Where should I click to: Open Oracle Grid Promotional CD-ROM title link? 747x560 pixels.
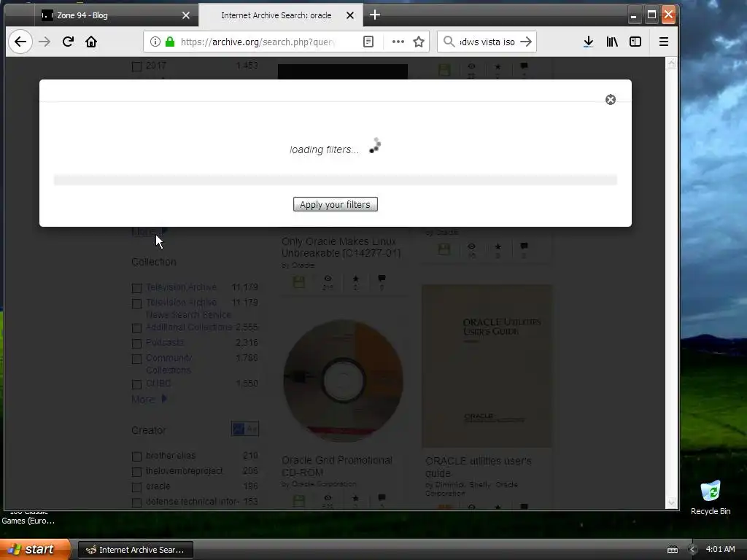[337, 466]
